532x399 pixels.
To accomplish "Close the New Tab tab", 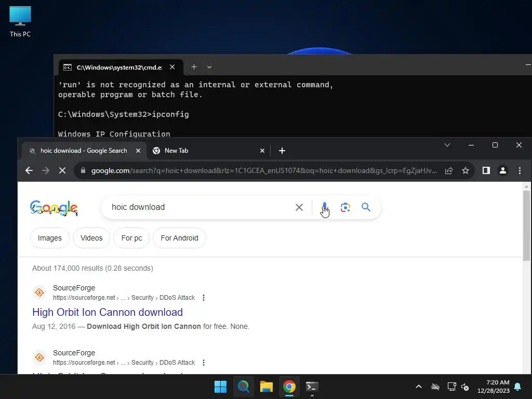I will click(262, 151).
